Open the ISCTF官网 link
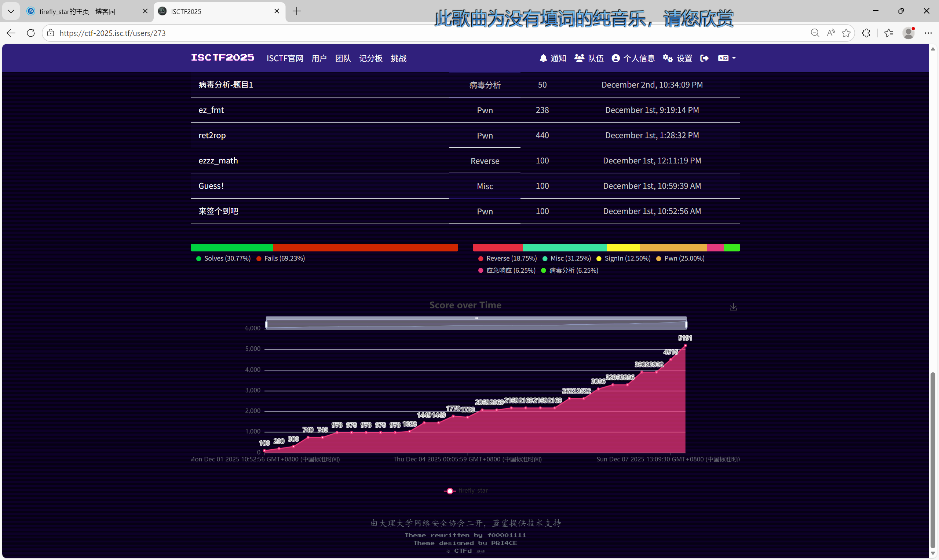Viewport: 939px width, 560px height. (x=285, y=58)
